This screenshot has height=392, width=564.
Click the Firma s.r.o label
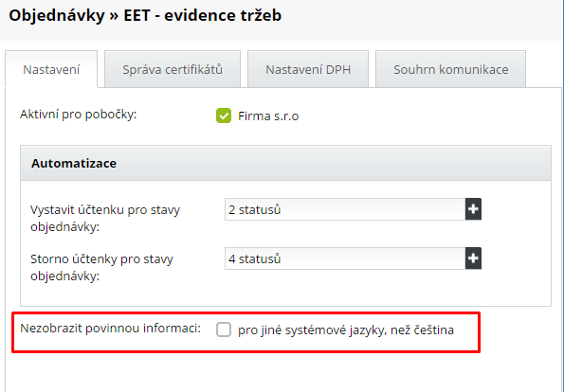[x=268, y=116]
